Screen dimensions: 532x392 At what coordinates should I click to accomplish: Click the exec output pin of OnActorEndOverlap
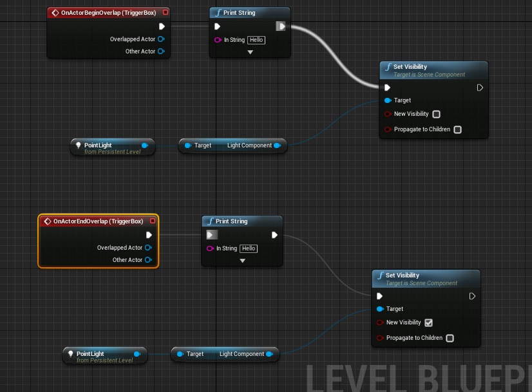[x=149, y=235]
